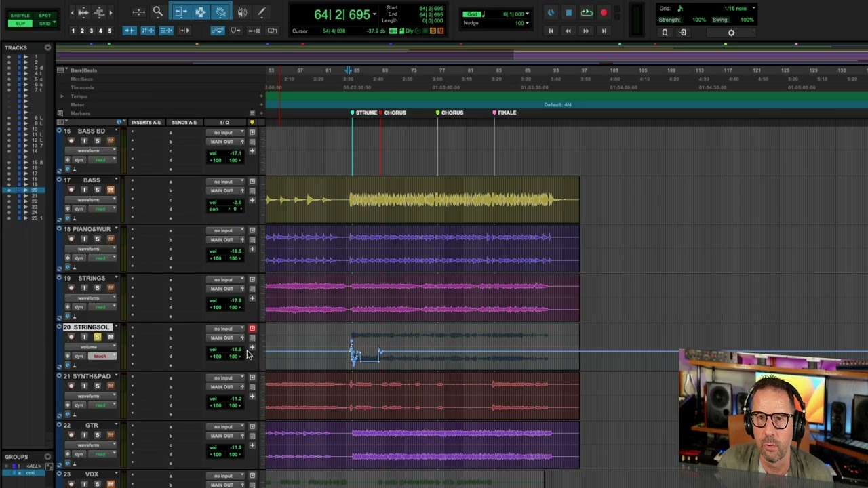This screenshot has width=868, height=488.
Task: Toggle SLIP edit mode
Action: 20,24
